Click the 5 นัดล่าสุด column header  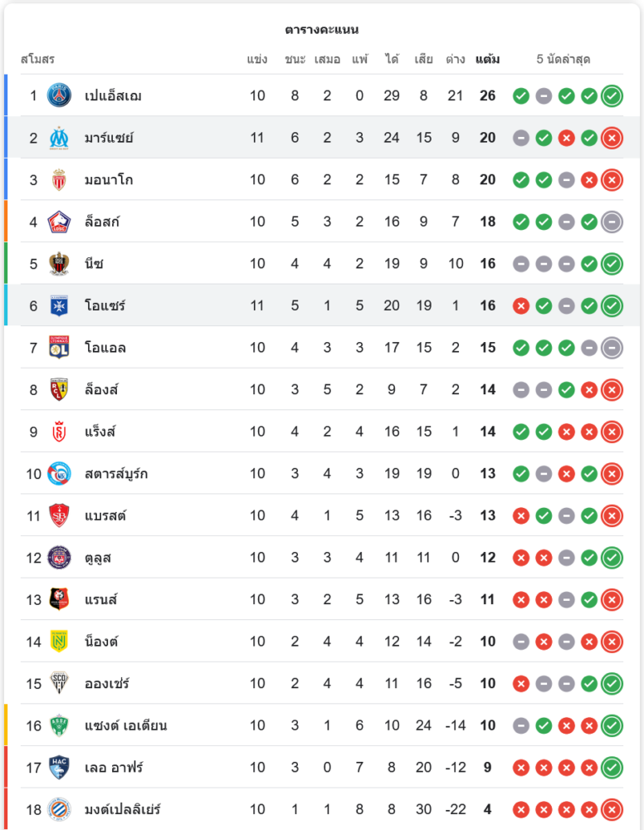563,60
